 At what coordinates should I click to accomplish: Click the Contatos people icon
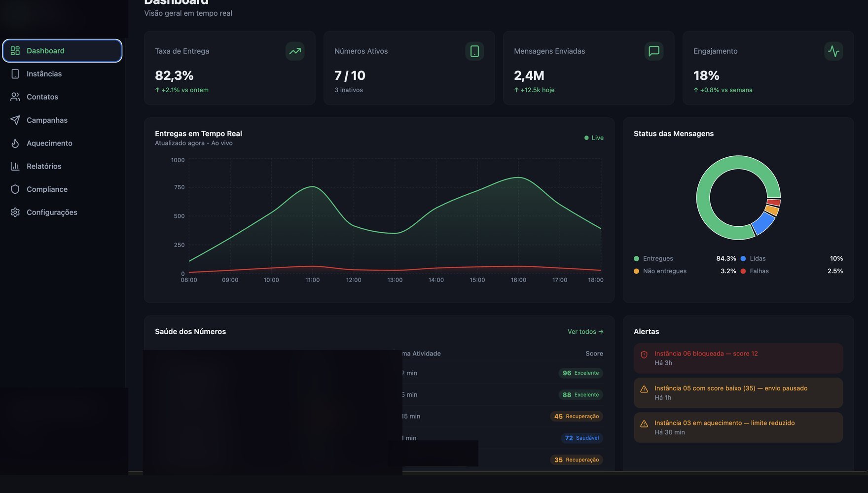(x=15, y=97)
